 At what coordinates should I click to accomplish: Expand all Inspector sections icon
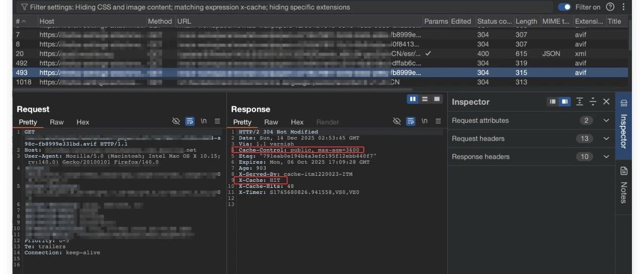click(580, 102)
